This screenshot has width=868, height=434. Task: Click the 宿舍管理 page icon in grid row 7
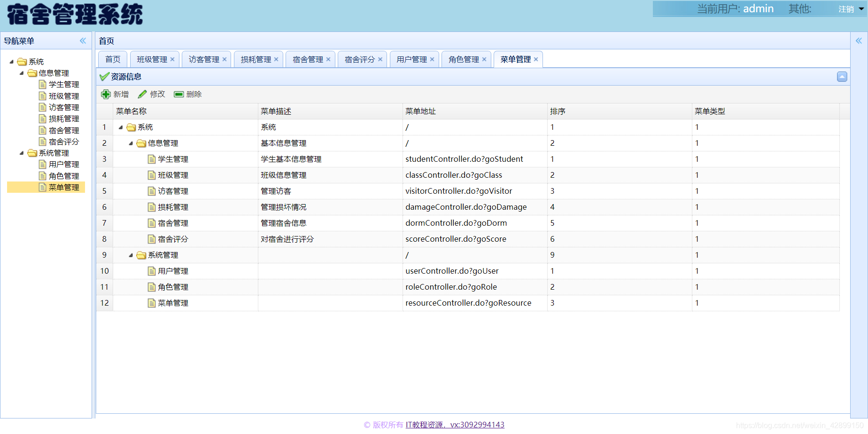pyautogui.click(x=152, y=223)
